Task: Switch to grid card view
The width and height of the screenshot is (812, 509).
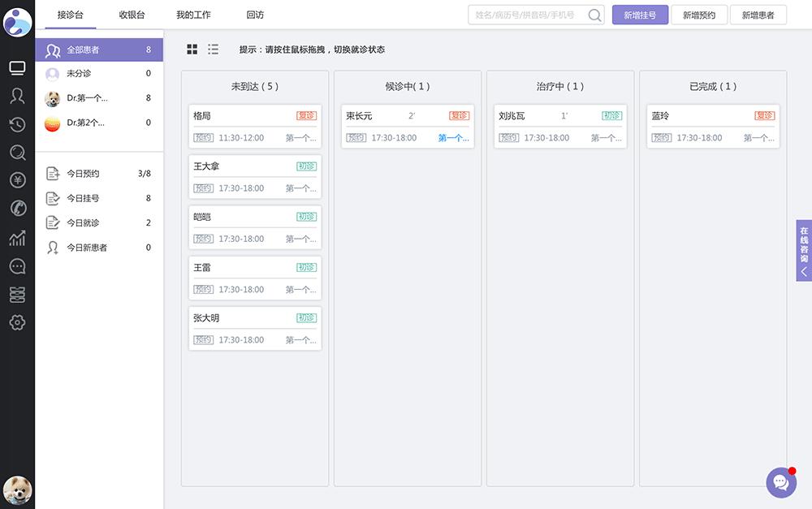Action: coord(192,49)
